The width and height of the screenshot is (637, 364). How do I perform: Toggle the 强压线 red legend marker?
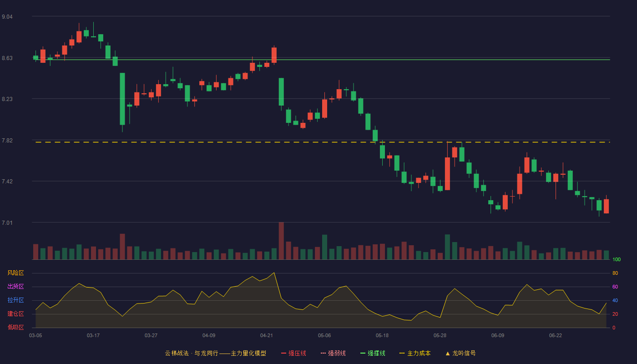point(284,353)
